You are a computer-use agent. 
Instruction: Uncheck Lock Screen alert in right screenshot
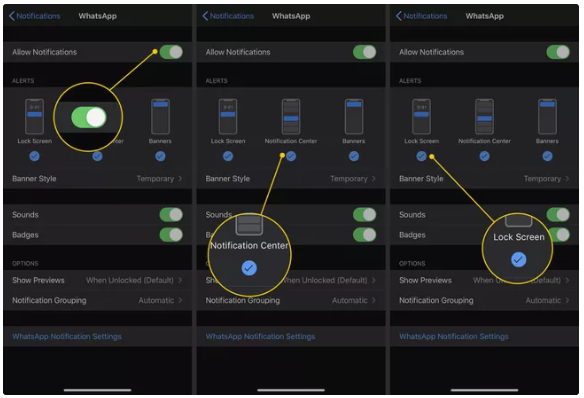(x=421, y=156)
